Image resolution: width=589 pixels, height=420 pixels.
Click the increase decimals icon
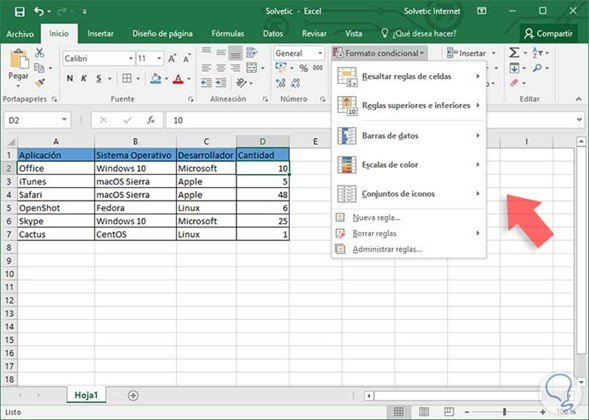pyautogui.click(x=281, y=83)
